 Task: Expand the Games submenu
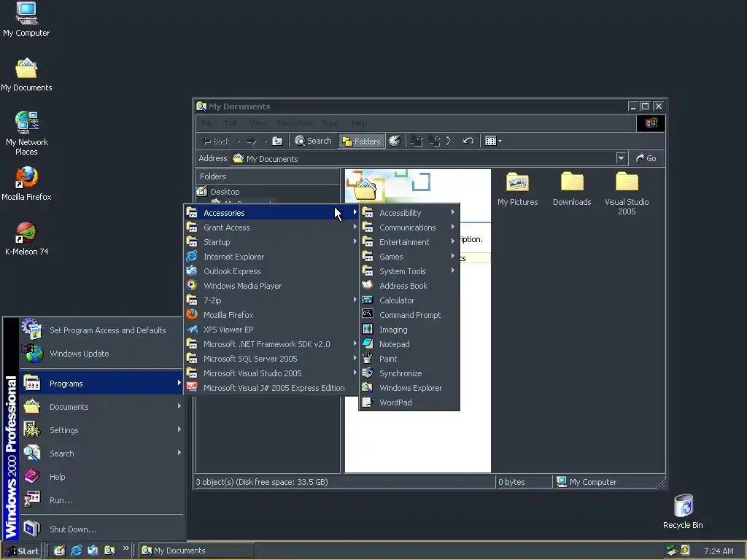point(409,257)
